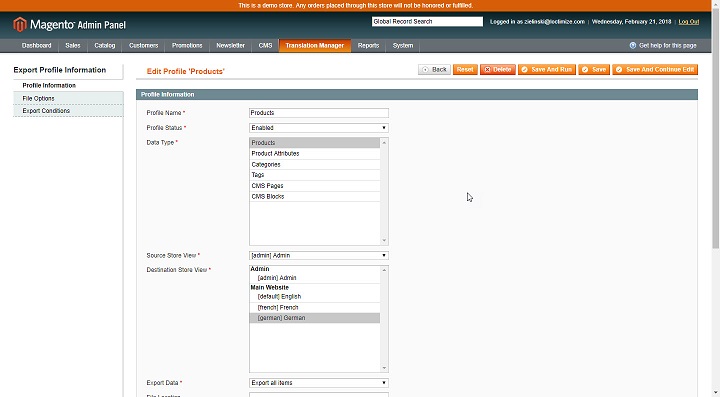Open the Source Store View dropdown
The image size is (720, 397).
(319, 255)
